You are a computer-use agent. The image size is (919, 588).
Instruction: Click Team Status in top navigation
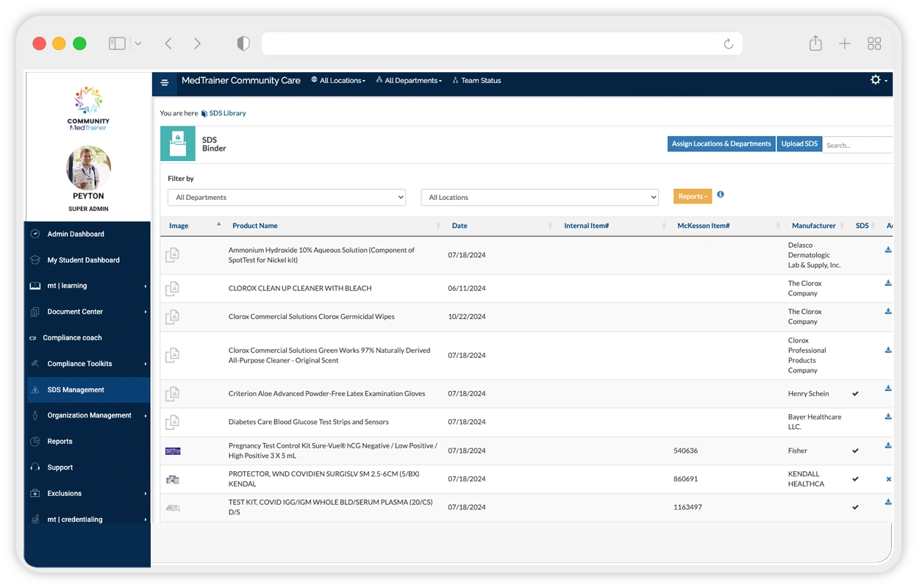coord(481,81)
